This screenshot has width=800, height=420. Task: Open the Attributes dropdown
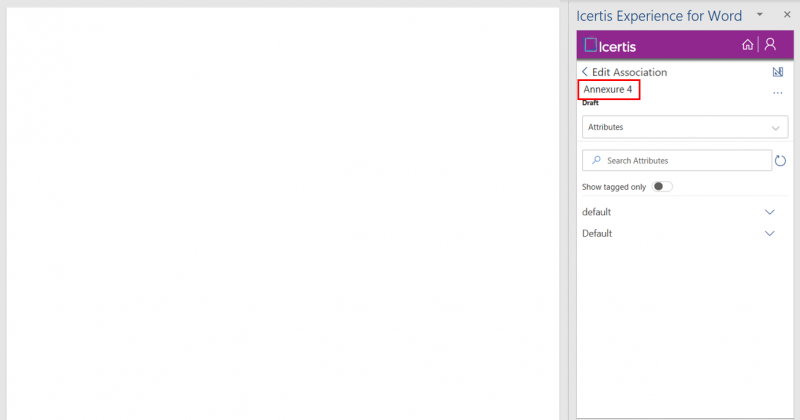pyautogui.click(x=685, y=127)
